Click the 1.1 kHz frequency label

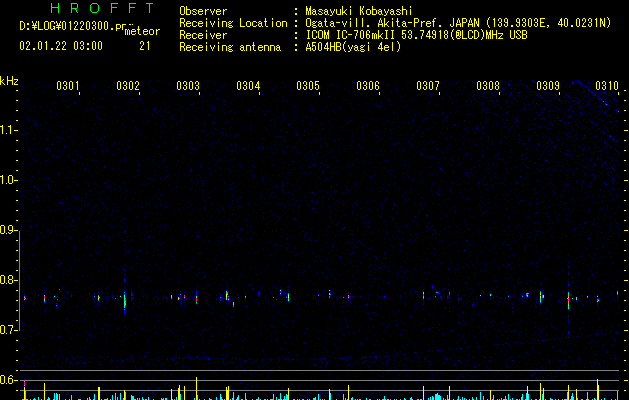[9, 130]
